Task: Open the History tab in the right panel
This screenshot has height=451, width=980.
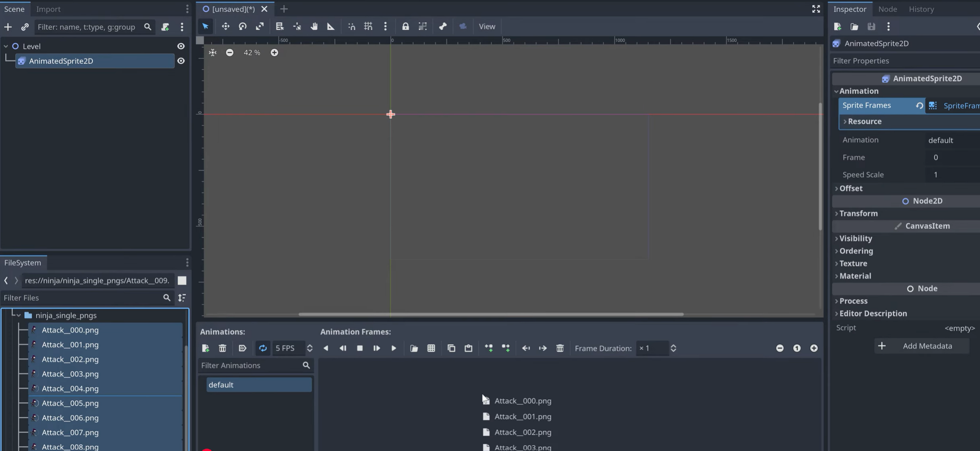Action: coord(920,9)
